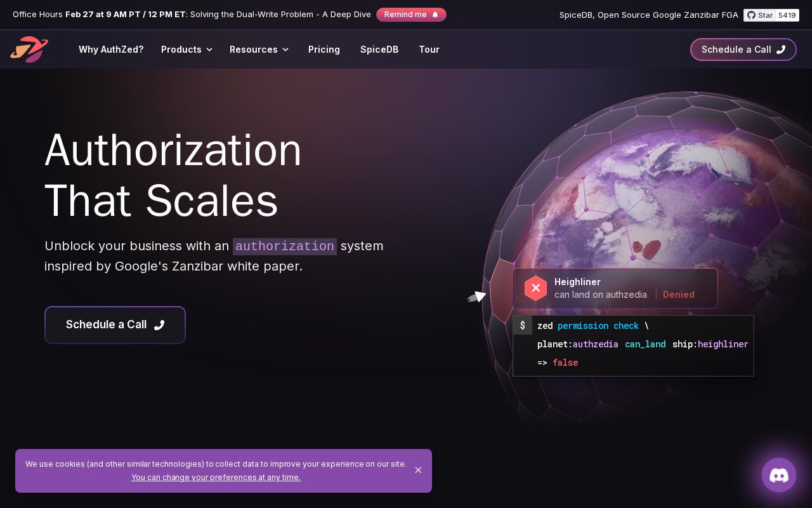The image size is (812, 508).
Task: Click the Office Hours announcement text
Action: click(x=192, y=15)
